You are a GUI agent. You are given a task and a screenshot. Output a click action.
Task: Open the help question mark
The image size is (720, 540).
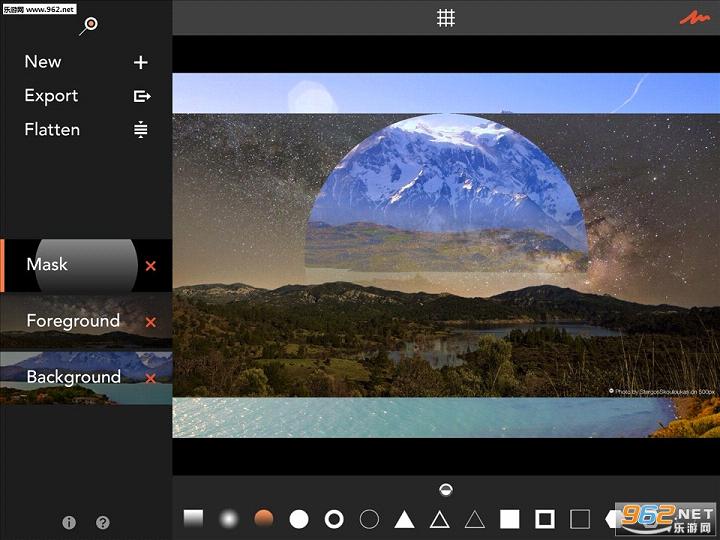pyautogui.click(x=102, y=522)
